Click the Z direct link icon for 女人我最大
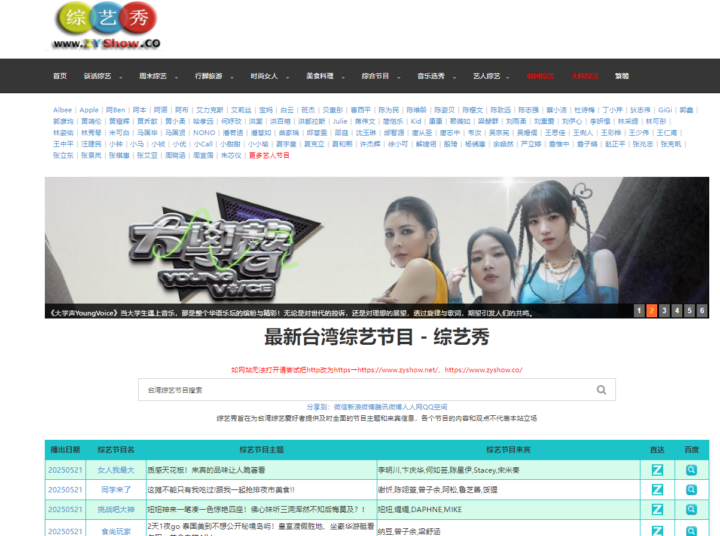 click(x=657, y=470)
